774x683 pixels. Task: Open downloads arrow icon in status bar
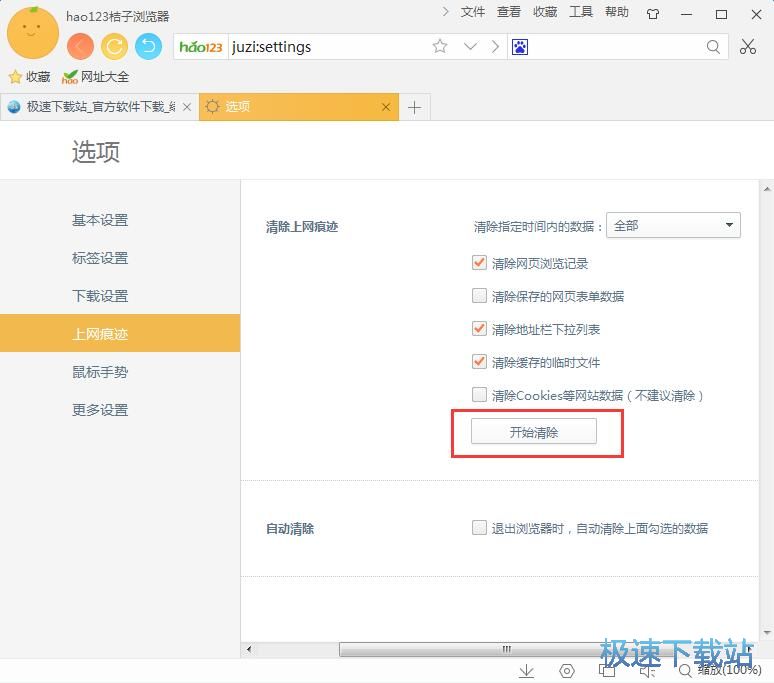point(526,671)
